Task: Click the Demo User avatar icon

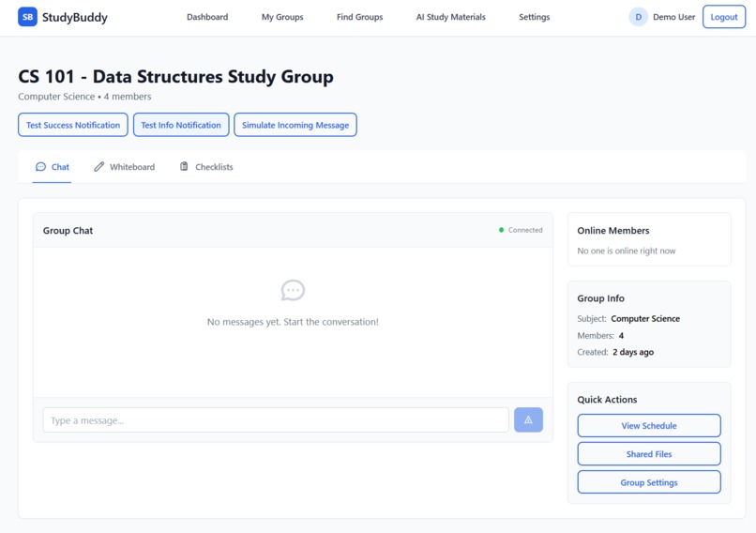Action: [x=638, y=17]
